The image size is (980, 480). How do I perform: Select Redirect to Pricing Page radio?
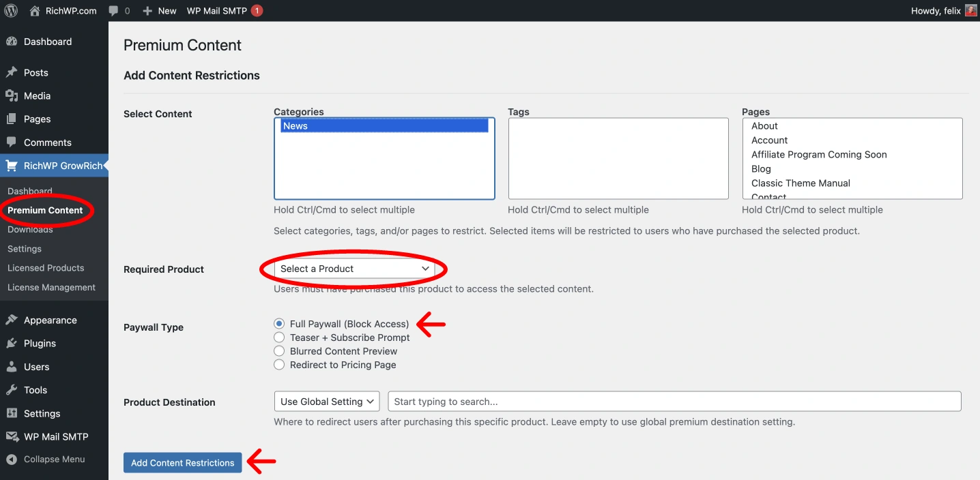coord(279,365)
